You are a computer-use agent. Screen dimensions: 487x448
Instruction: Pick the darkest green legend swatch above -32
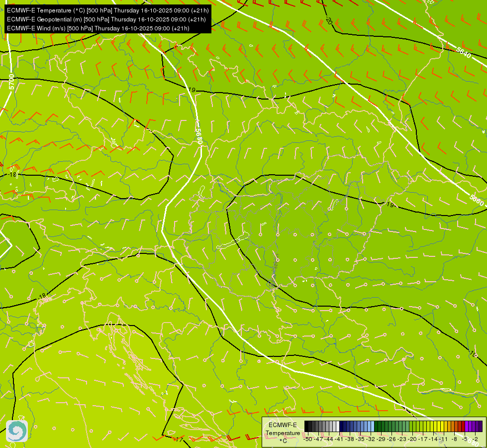click(x=376, y=426)
